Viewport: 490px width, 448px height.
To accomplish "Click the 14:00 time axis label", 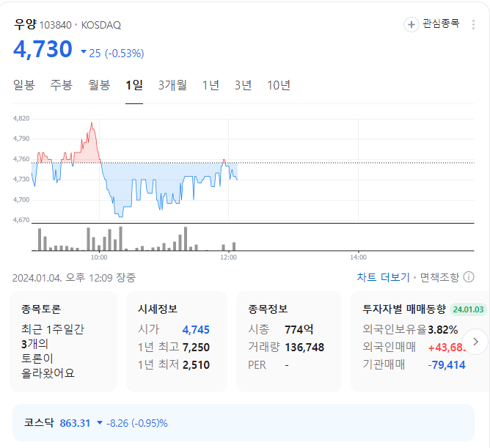I will pos(358,257).
